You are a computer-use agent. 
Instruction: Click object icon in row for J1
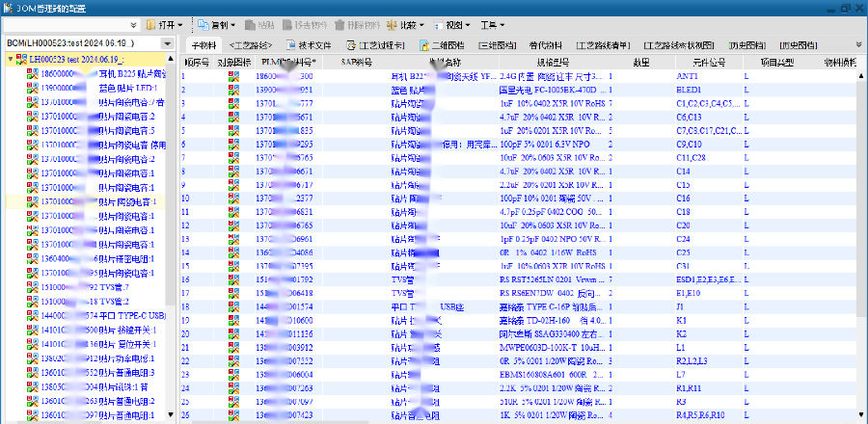pos(233,306)
